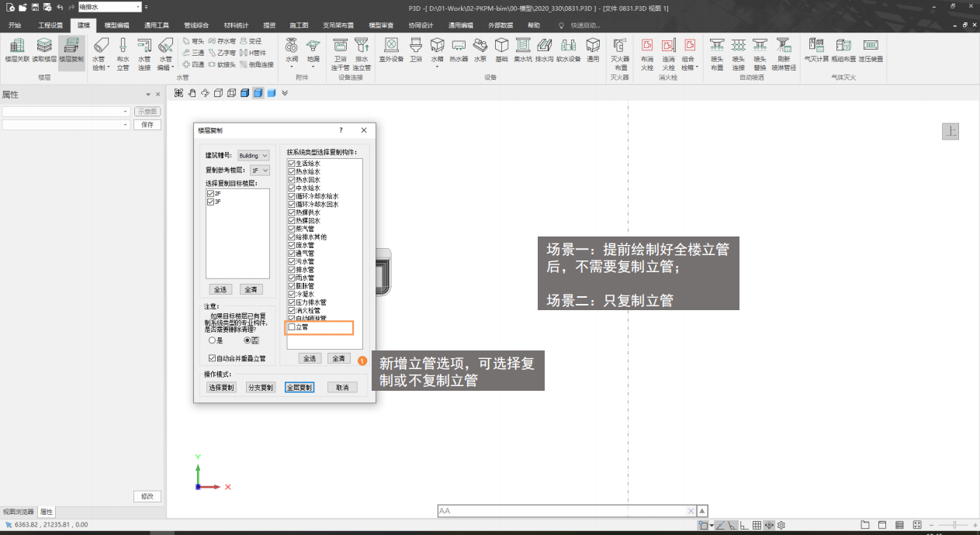Screen dimensions: 980x535
Task: Expand the 复制参考楼层 1F dropdown
Action: pos(259,170)
